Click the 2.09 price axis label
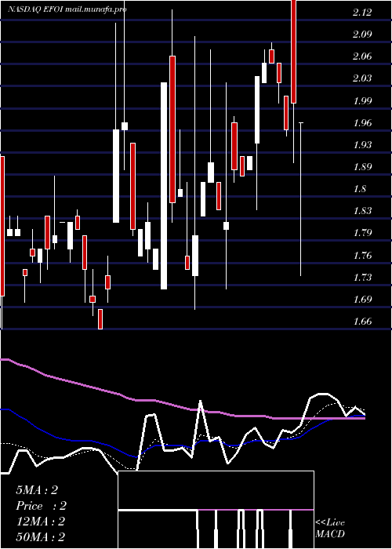This screenshot has width=392, height=549. [362, 35]
